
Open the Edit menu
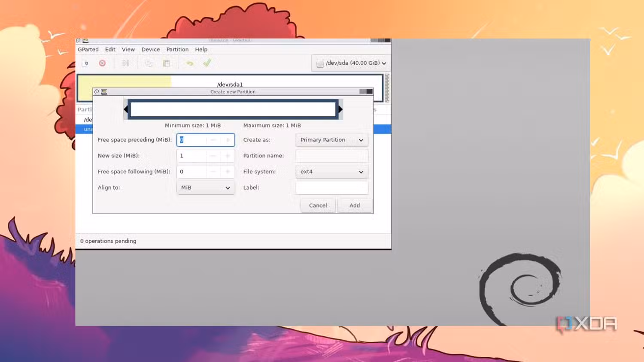pos(110,49)
